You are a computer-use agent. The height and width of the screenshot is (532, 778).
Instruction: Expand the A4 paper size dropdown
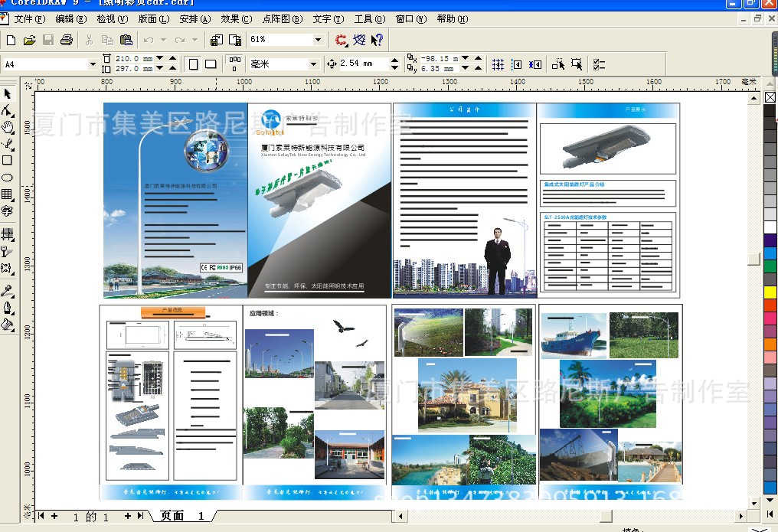point(93,64)
